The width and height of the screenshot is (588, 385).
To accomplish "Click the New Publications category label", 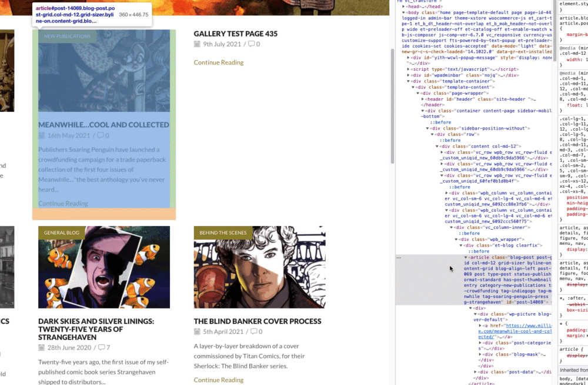I will coord(67,36).
